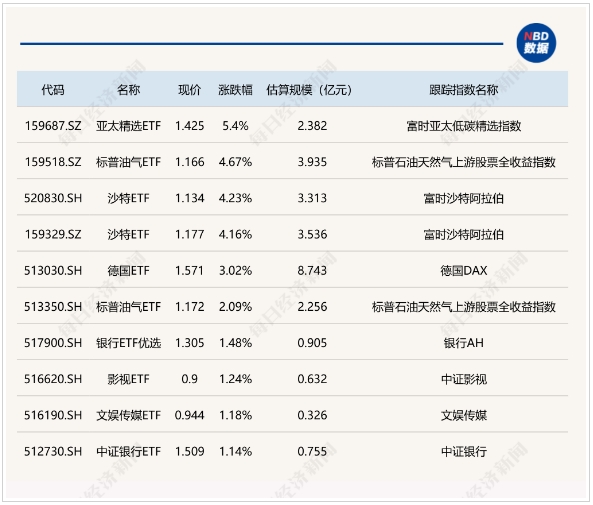Select the 代码 column header
The height and width of the screenshot is (505, 593).
click(x=53, y=90)
